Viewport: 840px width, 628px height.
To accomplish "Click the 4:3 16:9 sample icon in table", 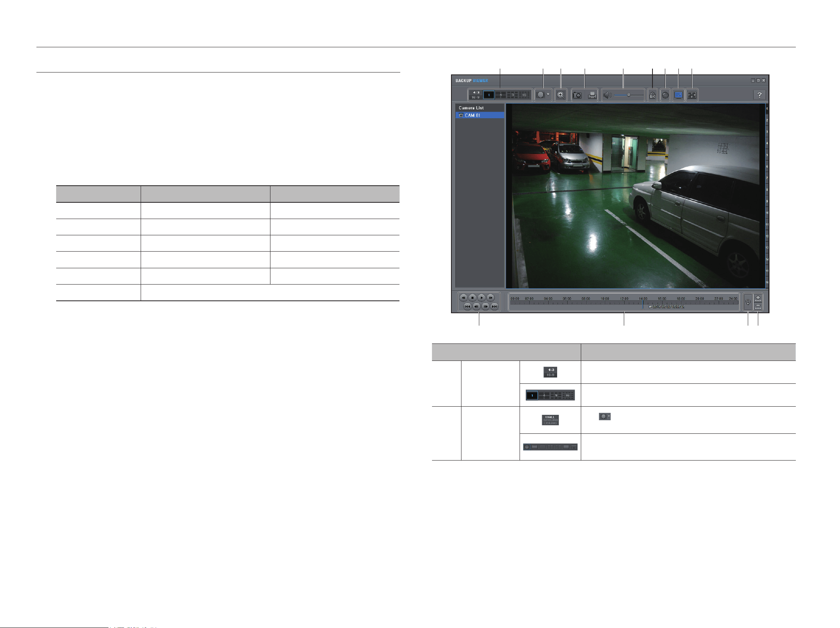I will click(x=550, y=372).
